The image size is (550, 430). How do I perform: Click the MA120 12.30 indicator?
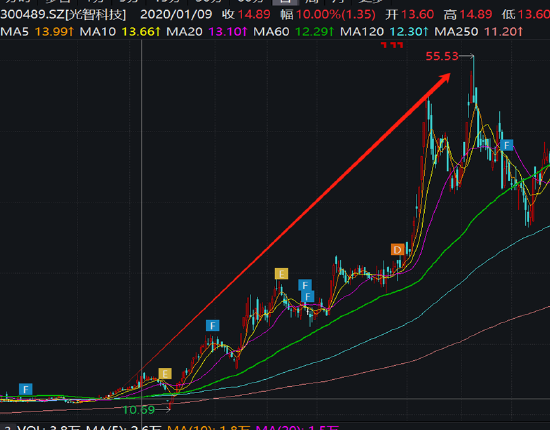(384, 32)
